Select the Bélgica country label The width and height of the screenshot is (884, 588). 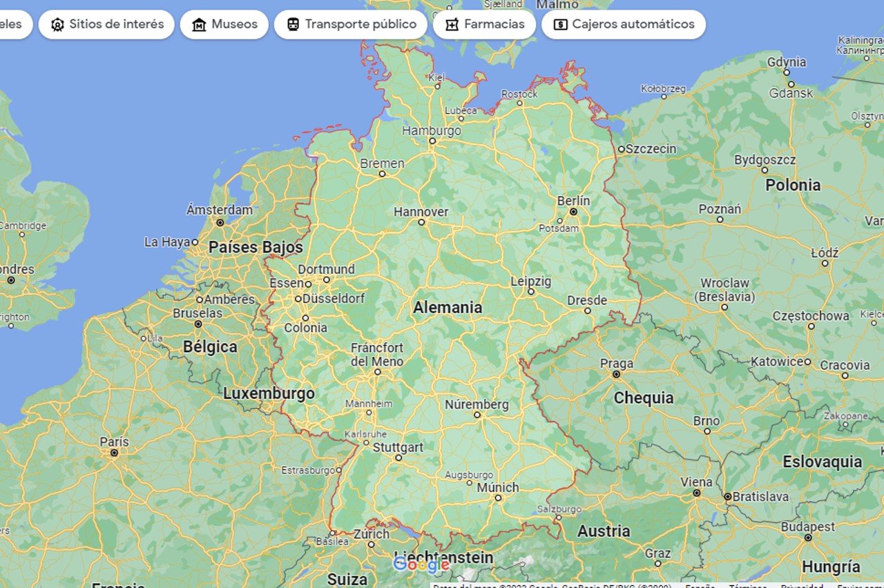pyautogui.click(x=210, y=347)
